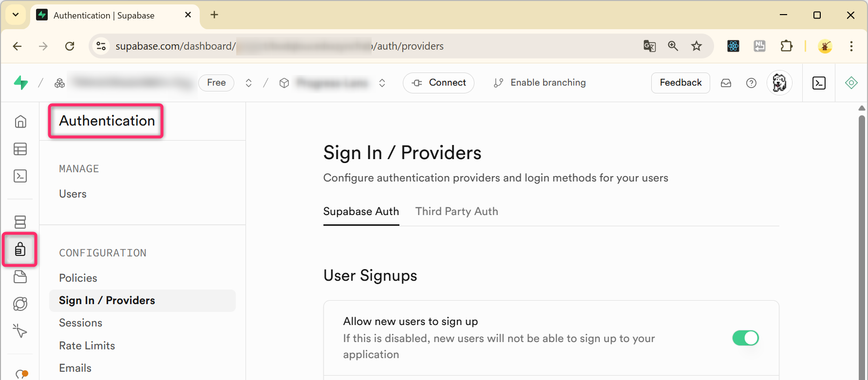The image size is (868, 380).
Task: Switch to the Third Party Auth tab
Action: [456, 212]
